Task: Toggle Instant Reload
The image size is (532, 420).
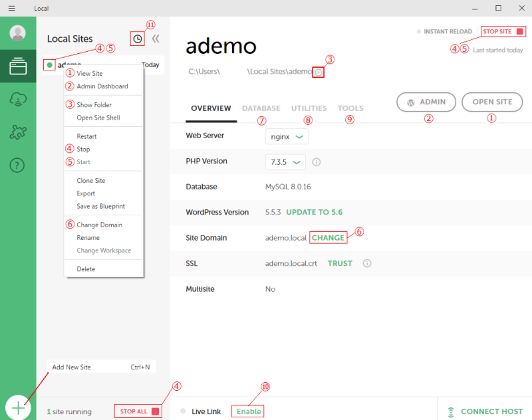Action: click(x=444, y=31)
